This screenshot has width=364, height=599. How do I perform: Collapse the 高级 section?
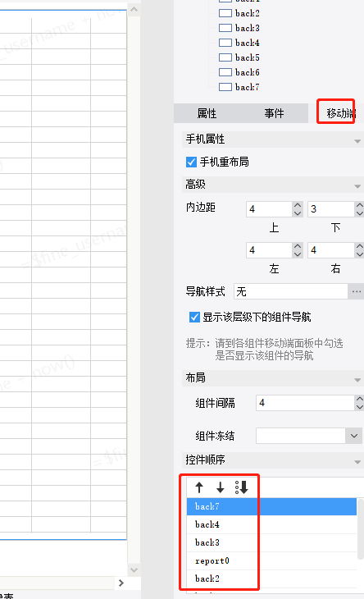pos(357,186)
